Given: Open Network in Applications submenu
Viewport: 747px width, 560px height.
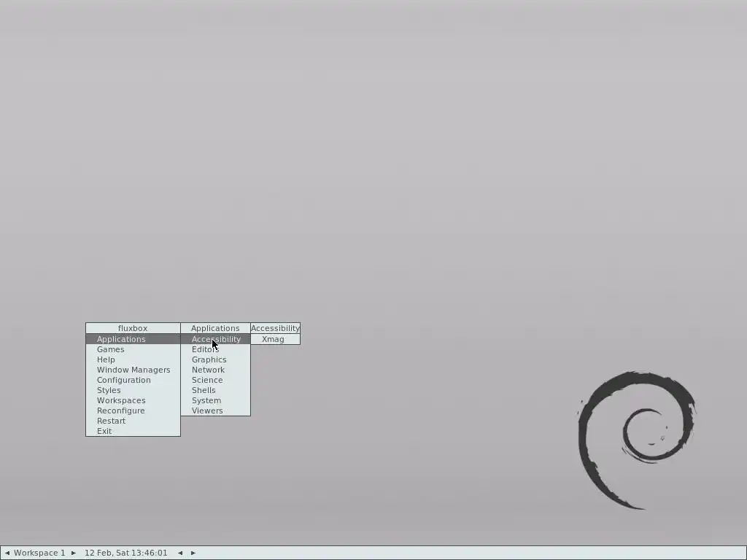Looking at the screenshot, I should 215,370.
